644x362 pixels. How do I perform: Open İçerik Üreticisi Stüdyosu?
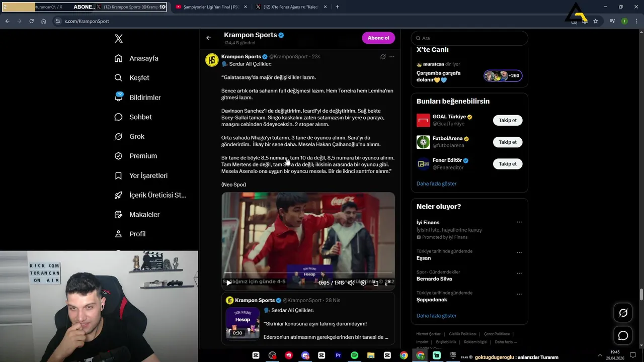point(150,195)
